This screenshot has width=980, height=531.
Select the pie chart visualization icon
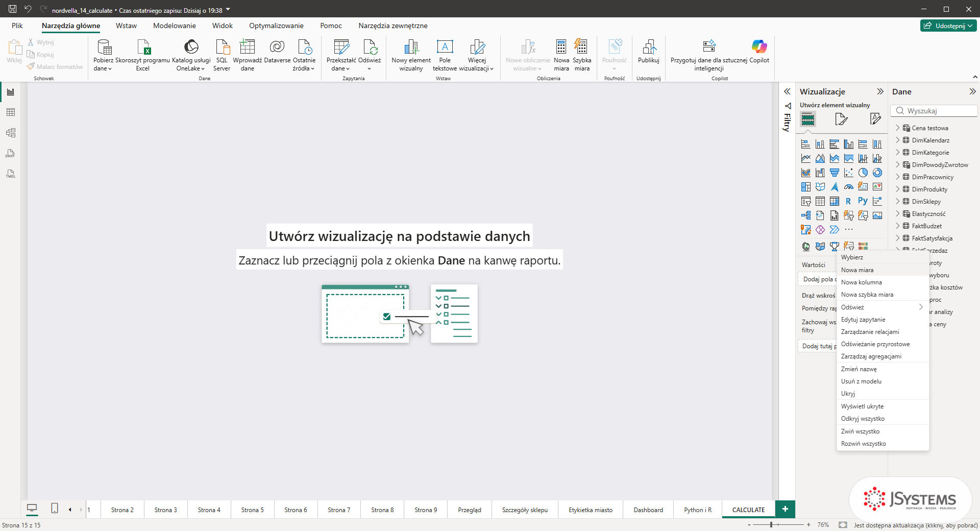coord(863,173)
